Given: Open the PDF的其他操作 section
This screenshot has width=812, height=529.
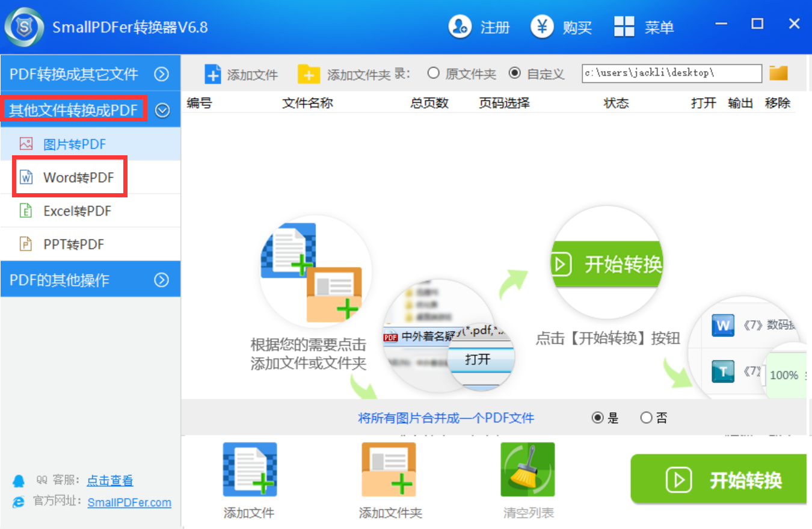Looking at the screenshot, I should (91, 279).
